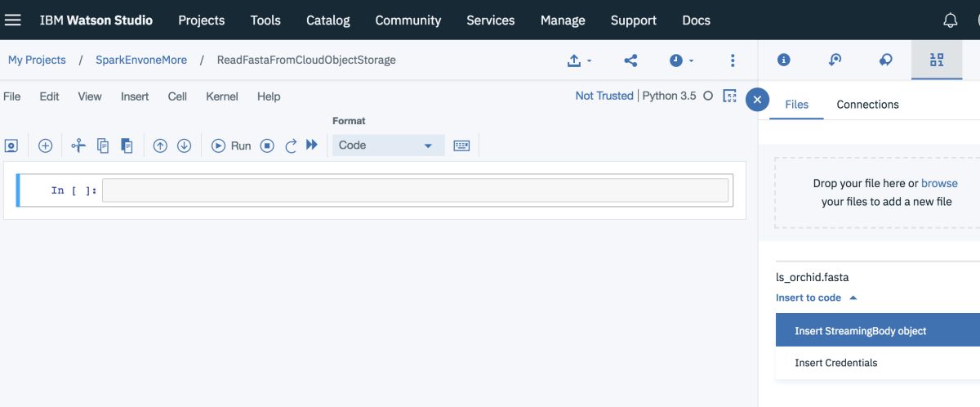Screen dimensions: 980x407
Task: Open Community in the top navigation
Action: click(x=408, y=20)
